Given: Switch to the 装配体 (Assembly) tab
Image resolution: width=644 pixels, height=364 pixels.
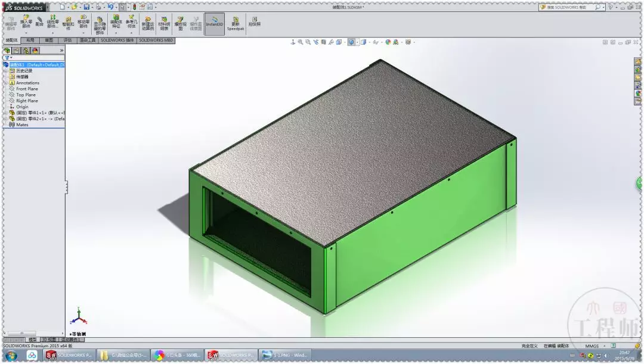Looking at the screenshot, I should (11, 41).
